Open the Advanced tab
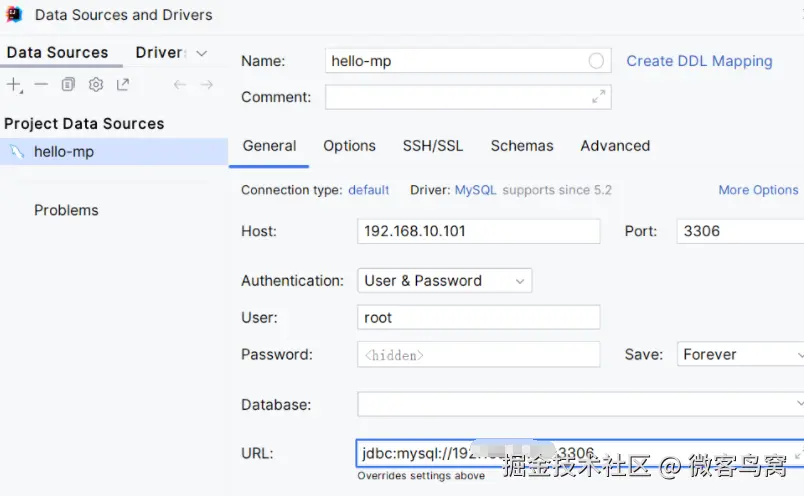Image resolution: width=804 pixels, height=496 pixels. (x=615, y=146)
